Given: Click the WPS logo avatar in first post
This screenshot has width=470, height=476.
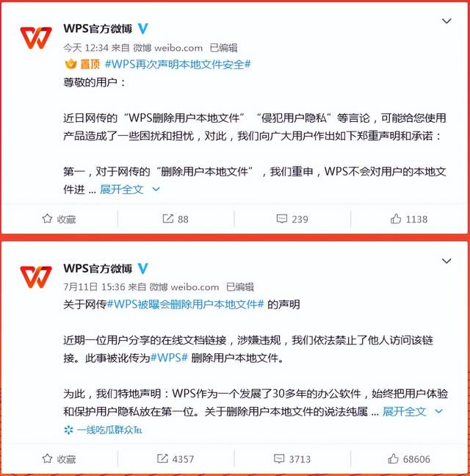Looking at the screenshot, I should [x=36, y=38].
